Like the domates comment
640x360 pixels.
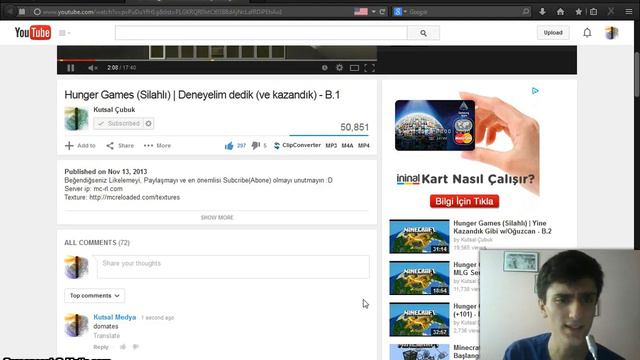pyautogui.click(x=123, y=347)
